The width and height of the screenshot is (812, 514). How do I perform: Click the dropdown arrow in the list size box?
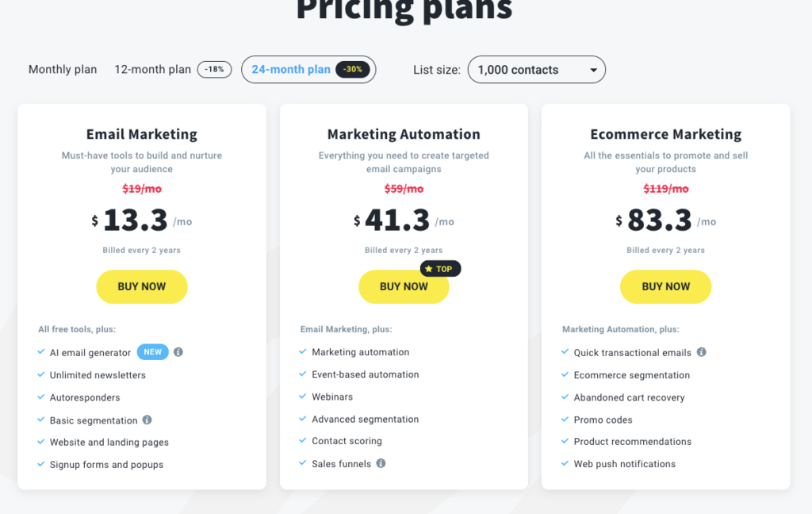(593, 70)
